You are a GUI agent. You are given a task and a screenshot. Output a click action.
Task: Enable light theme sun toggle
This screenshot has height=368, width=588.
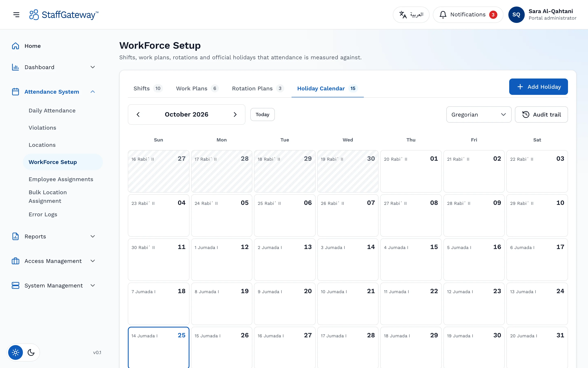(16, 352)
